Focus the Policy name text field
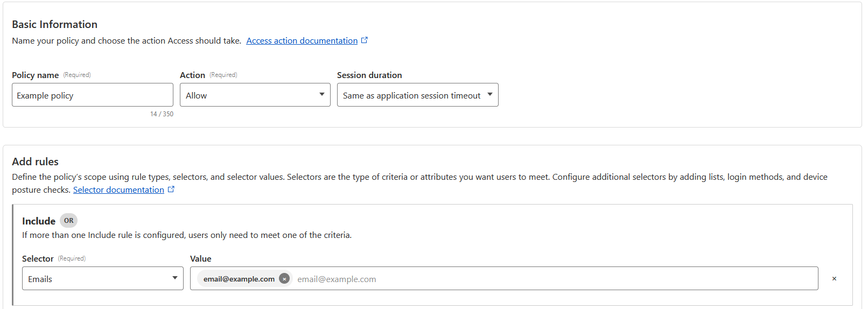 [x=92, y=95]
